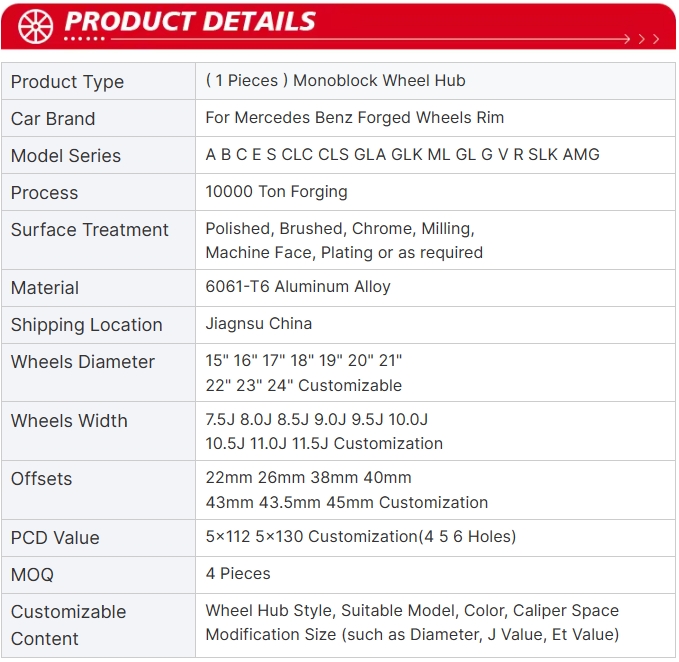Click the 4 Pieces MOQ value
The image size is (679, 662).
click(x=238, y=574)
